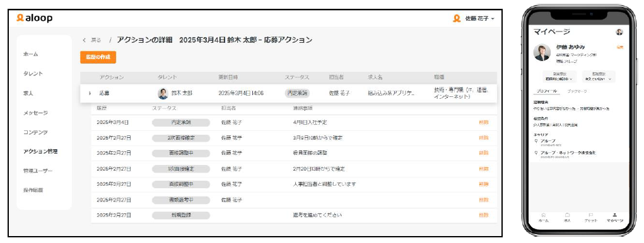Open メッセージ in the left sidebar
The image size is (644, 243).
tap(35, 113)
